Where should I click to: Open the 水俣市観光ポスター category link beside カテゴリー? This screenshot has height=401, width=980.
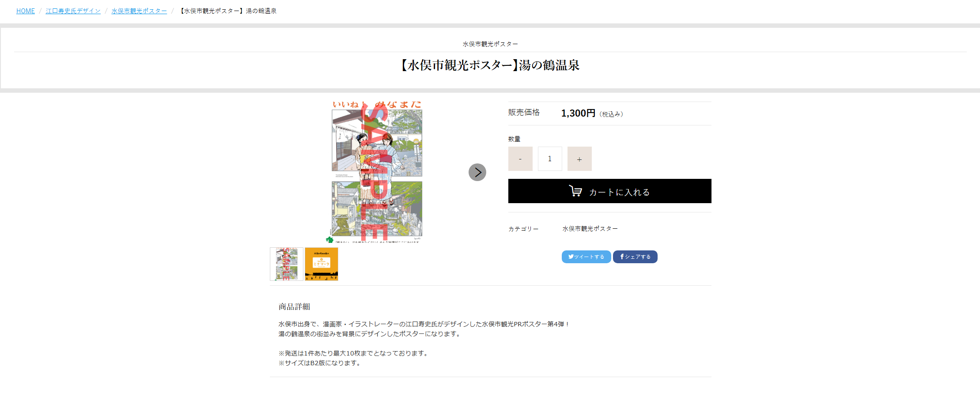point(590,229)
